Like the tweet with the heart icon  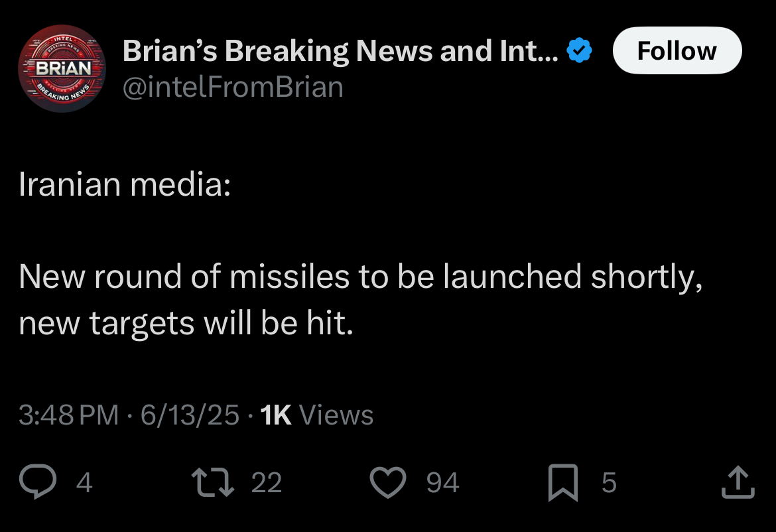388,482
